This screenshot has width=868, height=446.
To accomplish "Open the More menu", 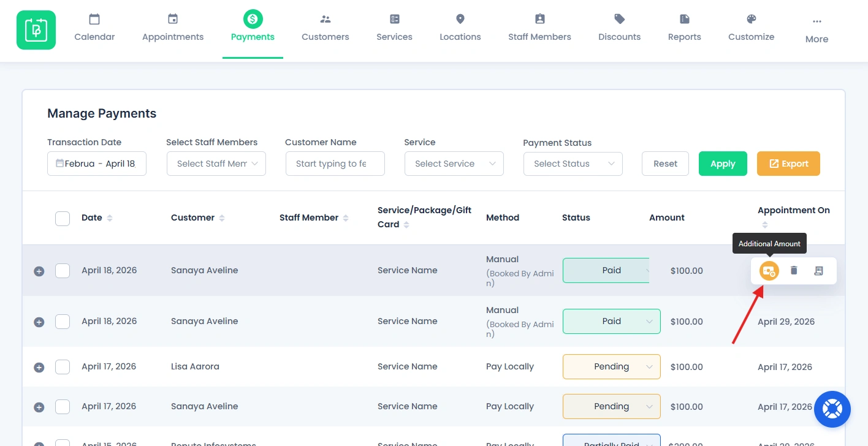I will pos(817,31).
